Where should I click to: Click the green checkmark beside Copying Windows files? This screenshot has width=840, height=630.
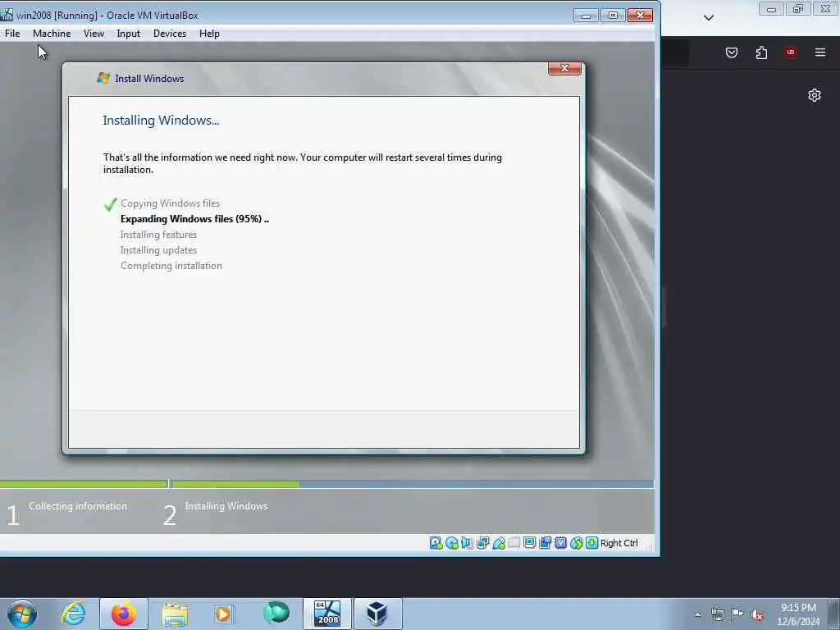coord(111,204)
